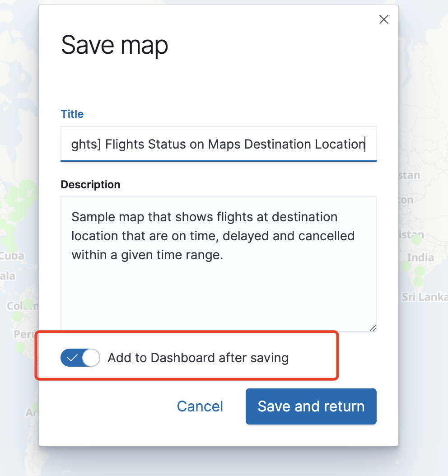Viewport: 448px width, 476px height.
Task: Select the blue Title field label
Action: [72, 114]
